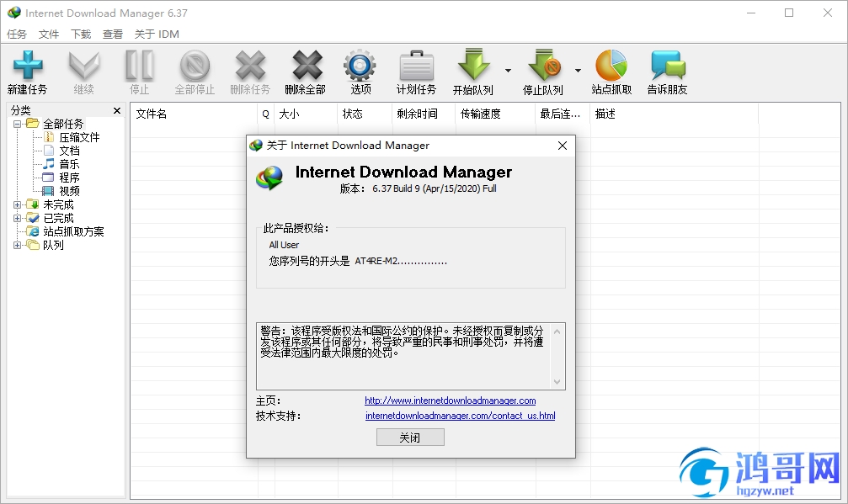Screen dimensions: 848x504
Task: Click the 停止队列 (stop queue) icon
Action: click(545, 66)
